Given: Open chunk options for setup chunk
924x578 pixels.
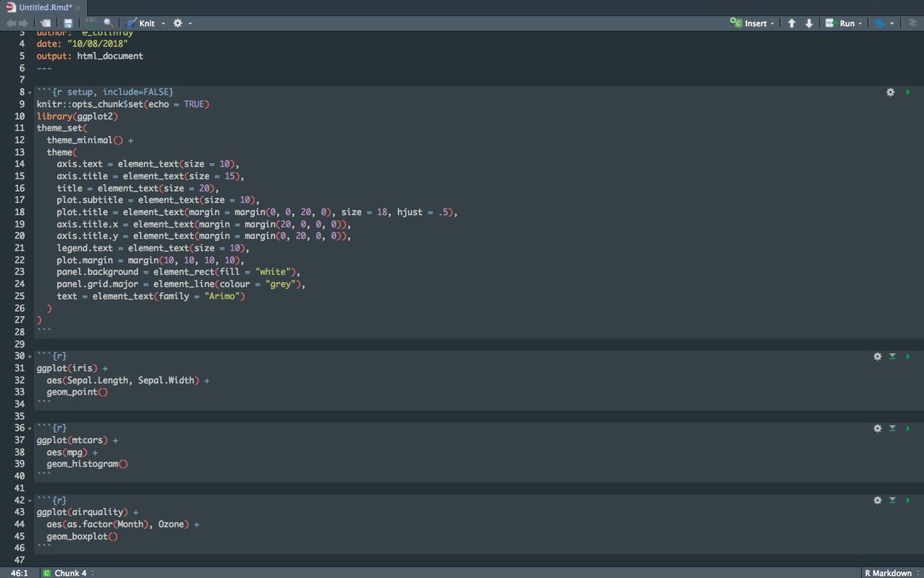Looking at the screenshot, I should click(x=891, y=92).
